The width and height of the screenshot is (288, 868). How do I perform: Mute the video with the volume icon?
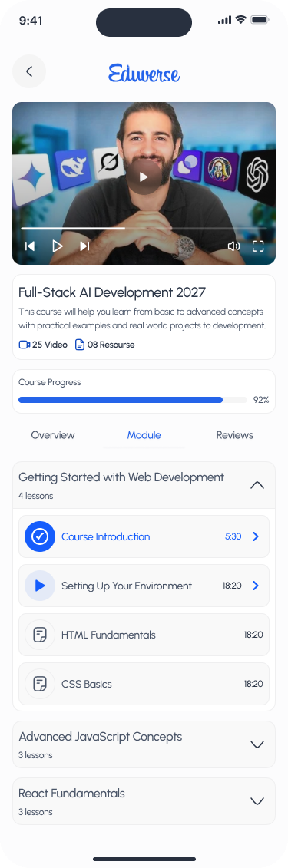coord(233,246)
